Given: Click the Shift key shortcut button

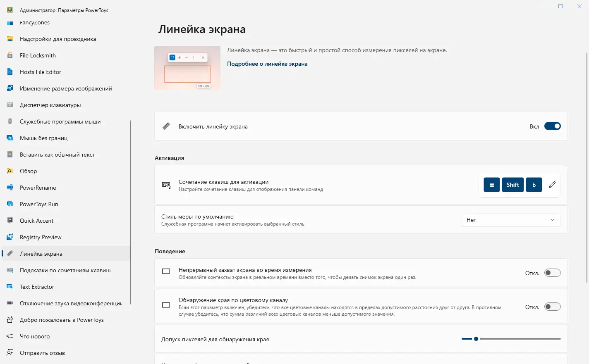Looking at the screenshot, I should pyautogui.click(x=512, y=185).
